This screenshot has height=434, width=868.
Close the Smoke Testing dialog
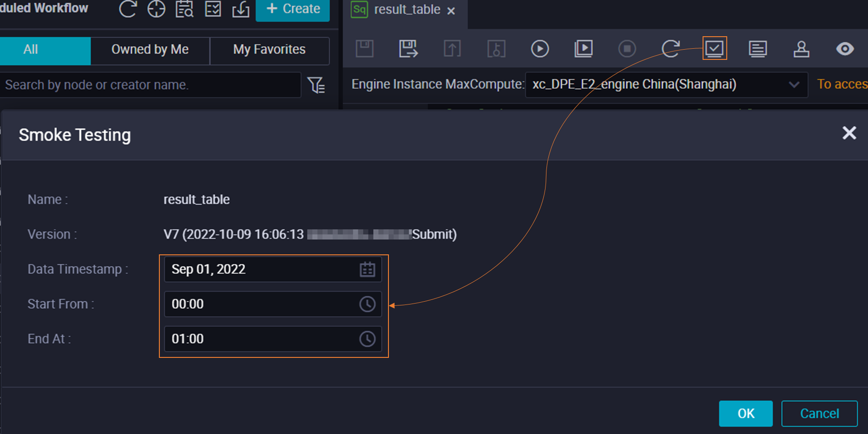pyautogui.click(x=849, y=133)
